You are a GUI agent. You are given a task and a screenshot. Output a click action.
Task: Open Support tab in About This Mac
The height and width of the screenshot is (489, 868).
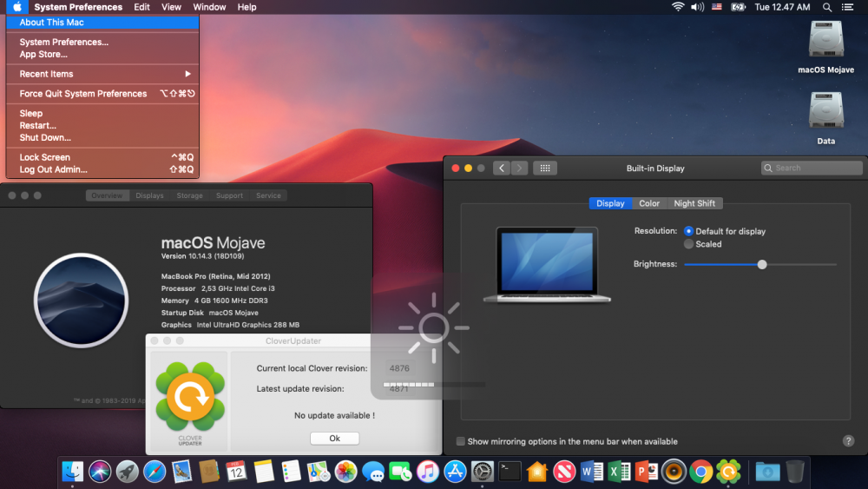pyautogui.click(x=230, y=195)
